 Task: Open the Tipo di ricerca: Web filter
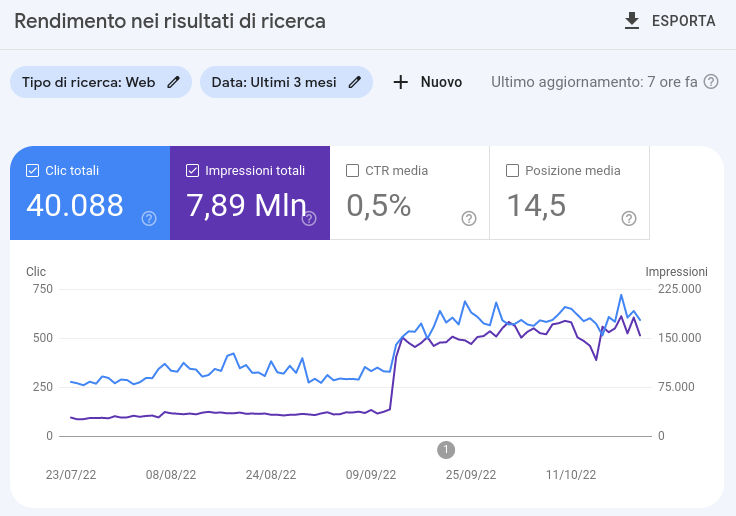[x=101, y=82]
